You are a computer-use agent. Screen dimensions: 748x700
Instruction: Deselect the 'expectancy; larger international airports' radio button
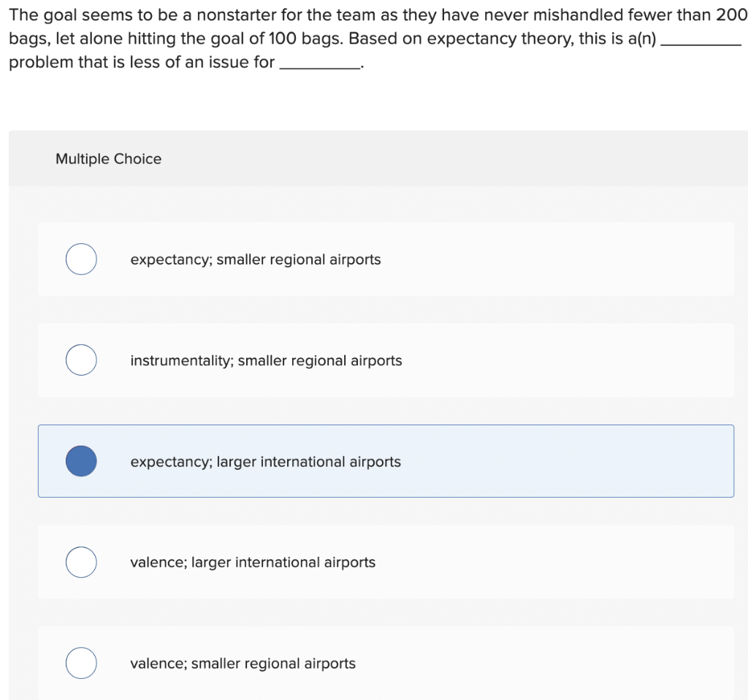(81, 461)
